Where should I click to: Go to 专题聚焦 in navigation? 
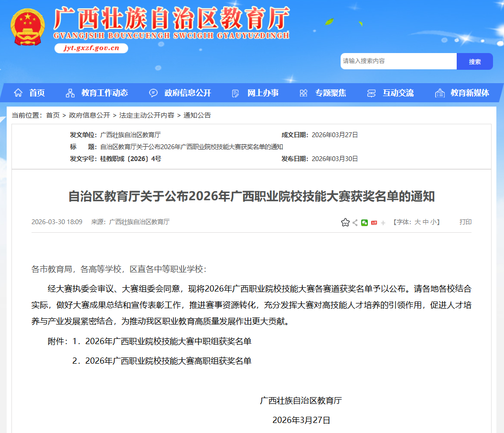click(331, 93)
